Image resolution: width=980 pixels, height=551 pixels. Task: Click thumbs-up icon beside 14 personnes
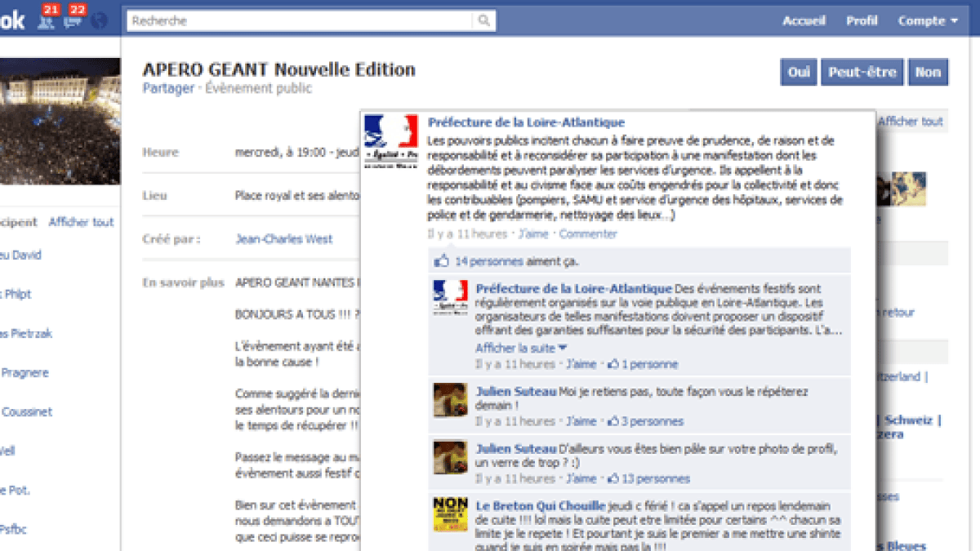click(442, 261)
